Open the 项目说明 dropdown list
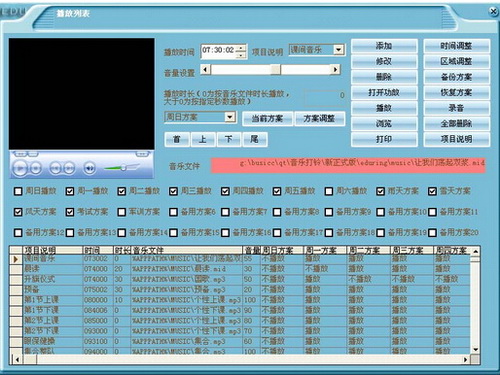Screen dimensions: 500x375 (339, 50)
